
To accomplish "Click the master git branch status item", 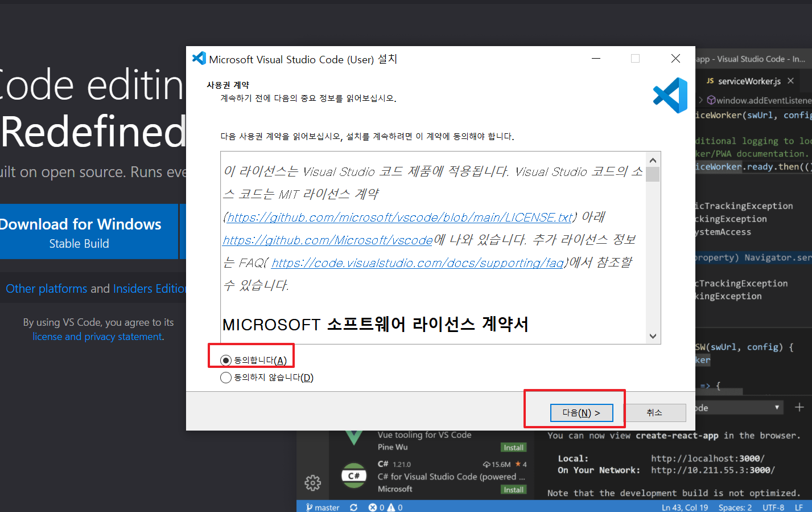I will tap(323, 507).
